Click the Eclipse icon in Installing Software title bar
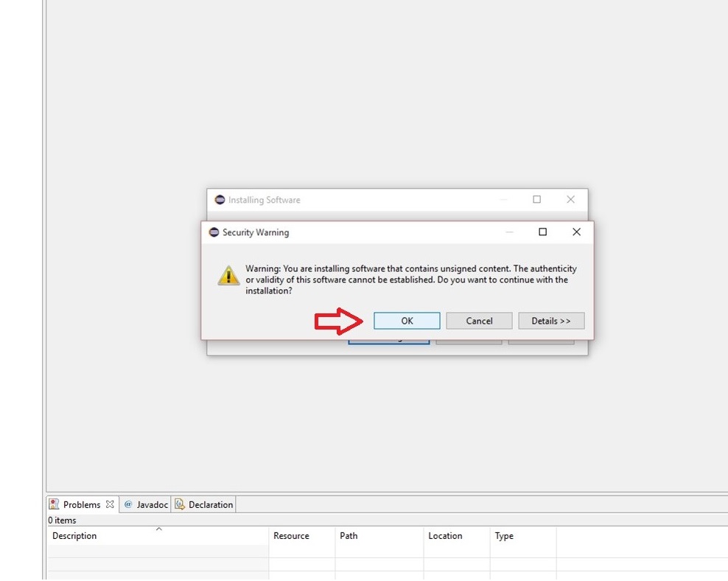The width and height of the screenshot is (728, 581). [220, 200]
